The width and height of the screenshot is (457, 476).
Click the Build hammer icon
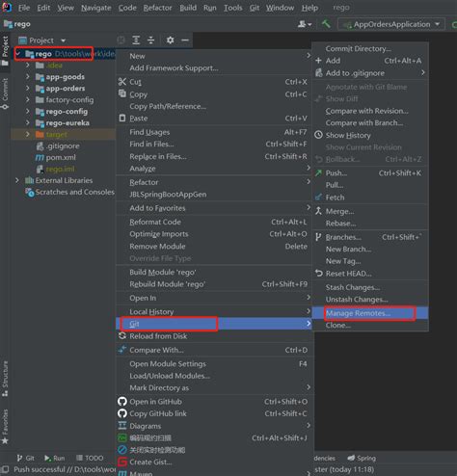326,24
